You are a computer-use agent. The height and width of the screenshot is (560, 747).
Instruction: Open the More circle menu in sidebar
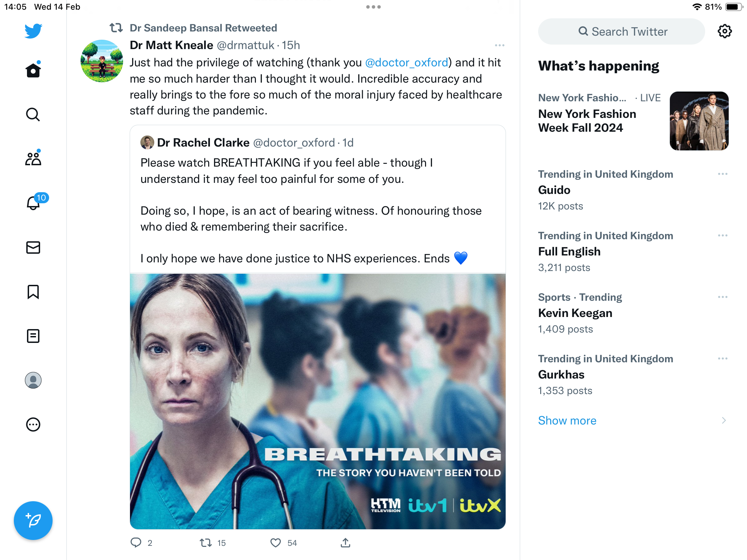pos(33,424)
